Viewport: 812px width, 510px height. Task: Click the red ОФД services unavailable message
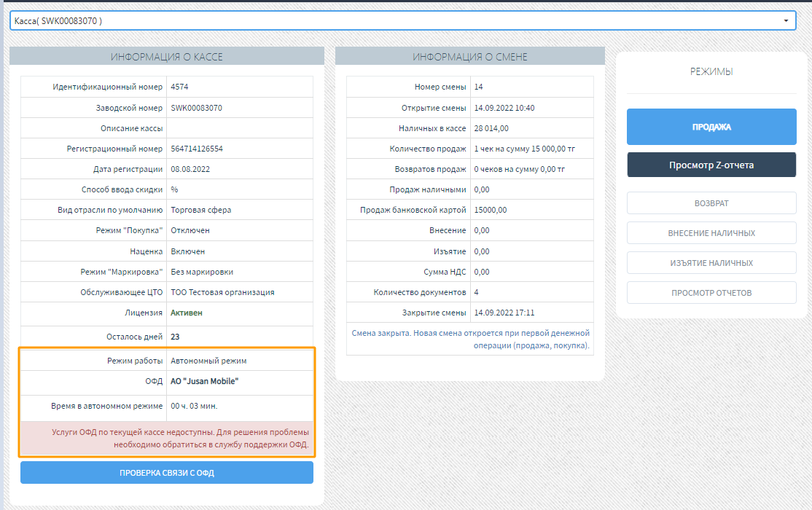pos(167,439)
